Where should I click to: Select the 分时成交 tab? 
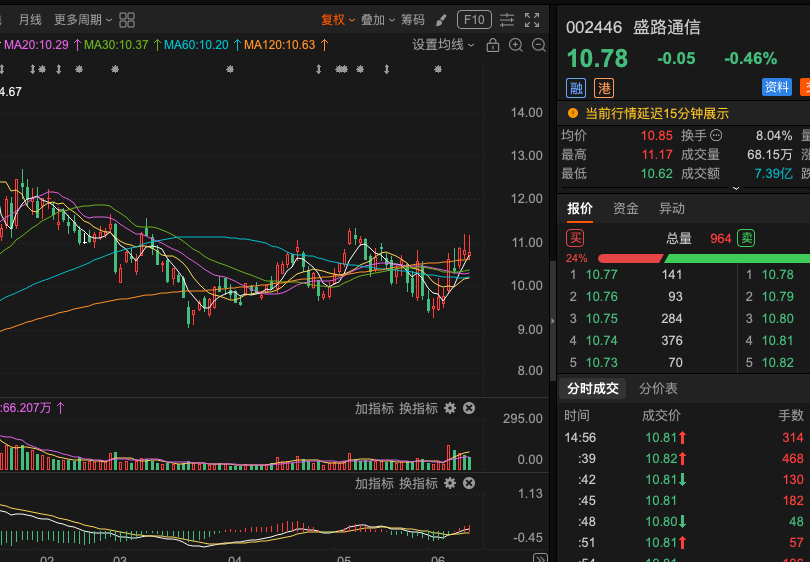tap(593, 388)
